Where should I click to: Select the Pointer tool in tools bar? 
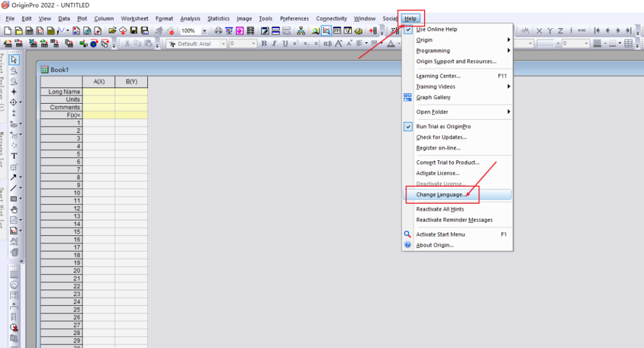(x=14, y=60)
